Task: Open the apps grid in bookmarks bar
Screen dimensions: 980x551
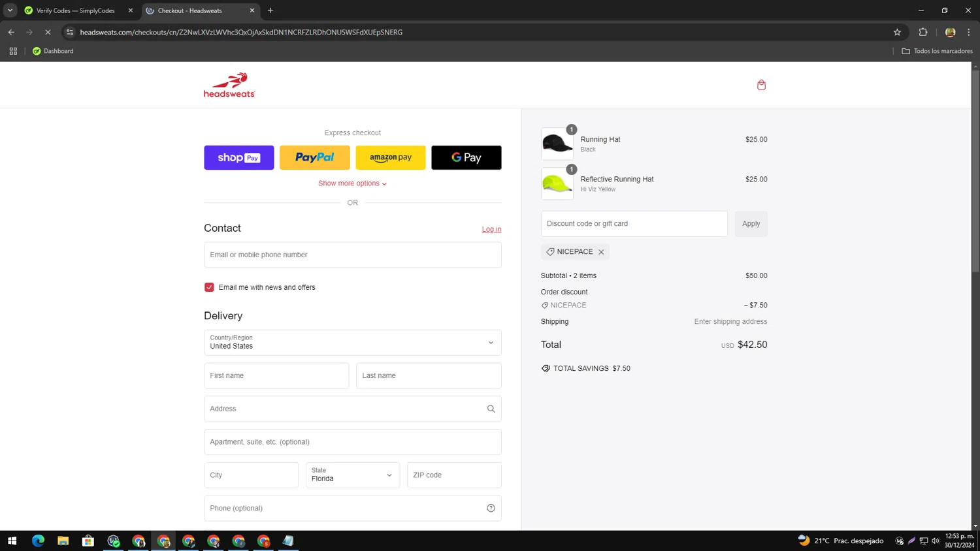Action: [x=13, y=51]
